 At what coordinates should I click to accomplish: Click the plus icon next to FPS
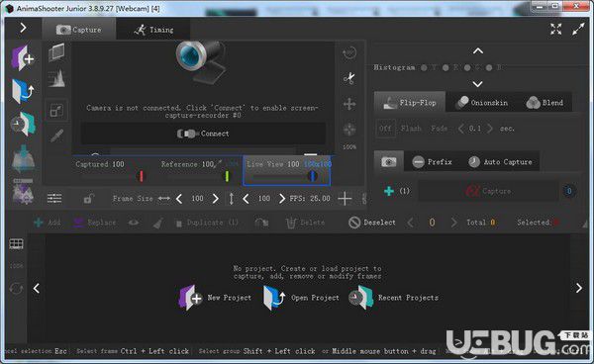[345, 198]
